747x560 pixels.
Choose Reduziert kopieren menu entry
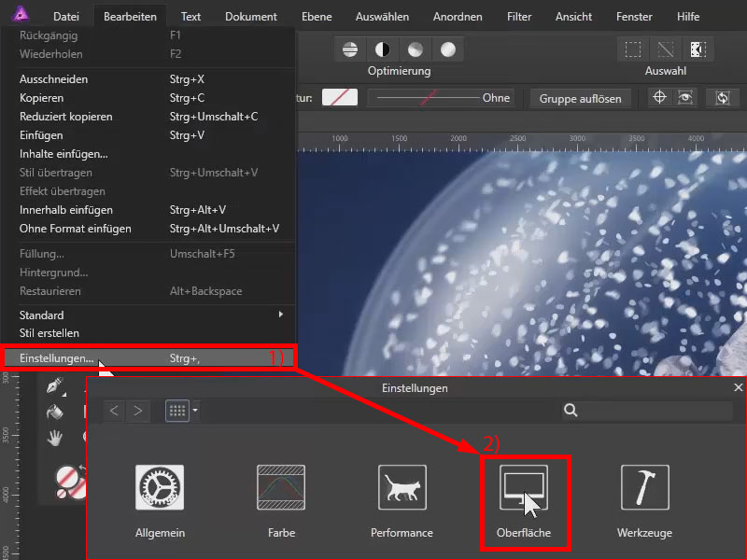coord(148,116)
